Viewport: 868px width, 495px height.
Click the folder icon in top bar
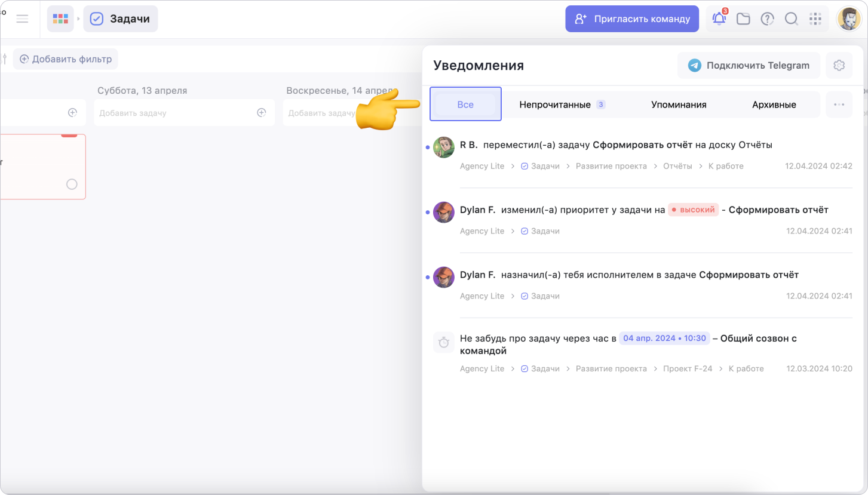click(x=743, y=19)
